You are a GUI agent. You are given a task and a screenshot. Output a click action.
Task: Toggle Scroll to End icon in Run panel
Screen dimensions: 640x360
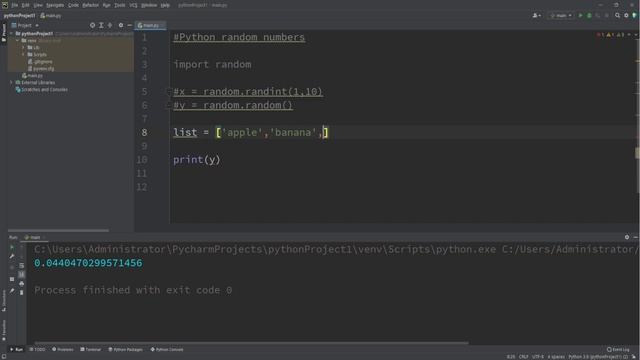tap(22, 274)
